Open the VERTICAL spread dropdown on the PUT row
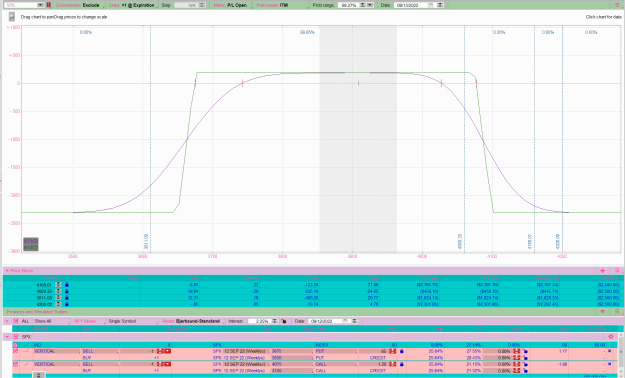The width and height of the screenshot is (625, 378). [x=57, y=351]
